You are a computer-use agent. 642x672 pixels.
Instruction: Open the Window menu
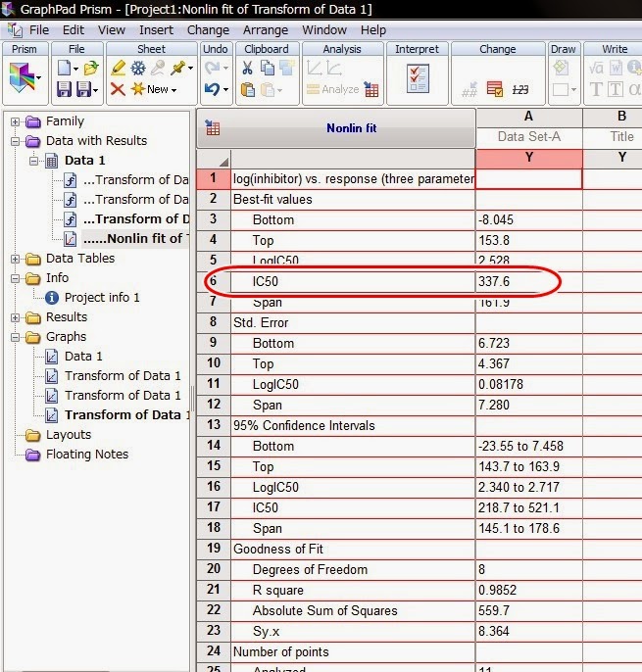pos(324,30)
